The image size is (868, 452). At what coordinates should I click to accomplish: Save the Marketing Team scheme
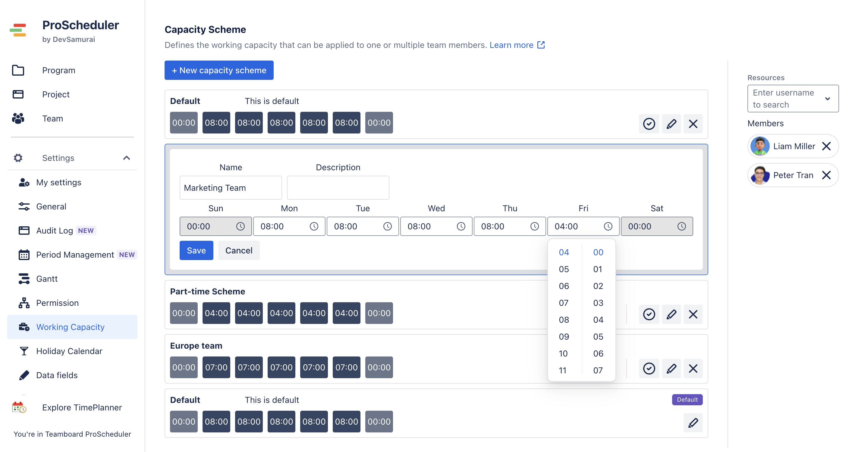point(196,250)
